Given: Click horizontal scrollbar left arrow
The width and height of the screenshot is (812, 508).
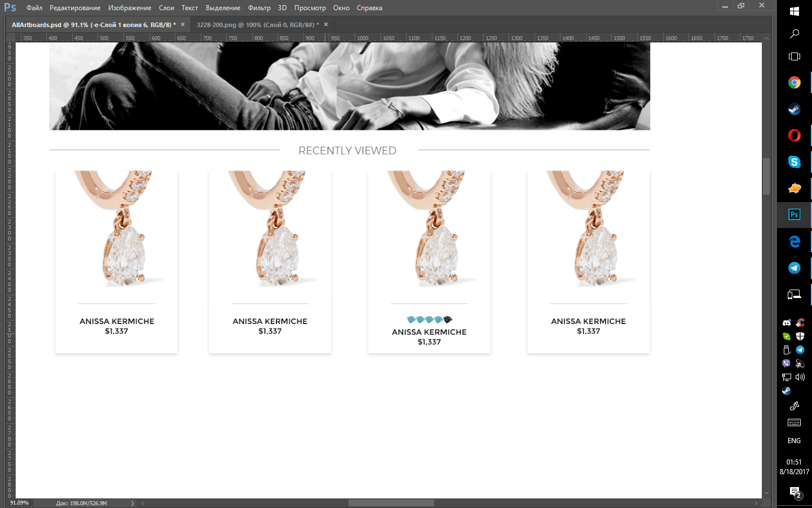Looking at the screenshot, I should coord(143,503).
